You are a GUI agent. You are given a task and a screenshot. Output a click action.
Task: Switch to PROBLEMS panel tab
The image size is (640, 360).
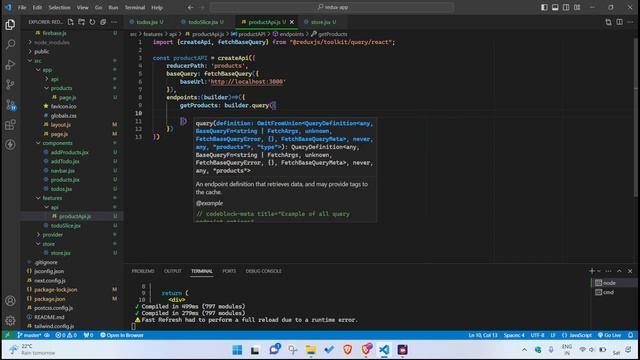pos(143,271)
